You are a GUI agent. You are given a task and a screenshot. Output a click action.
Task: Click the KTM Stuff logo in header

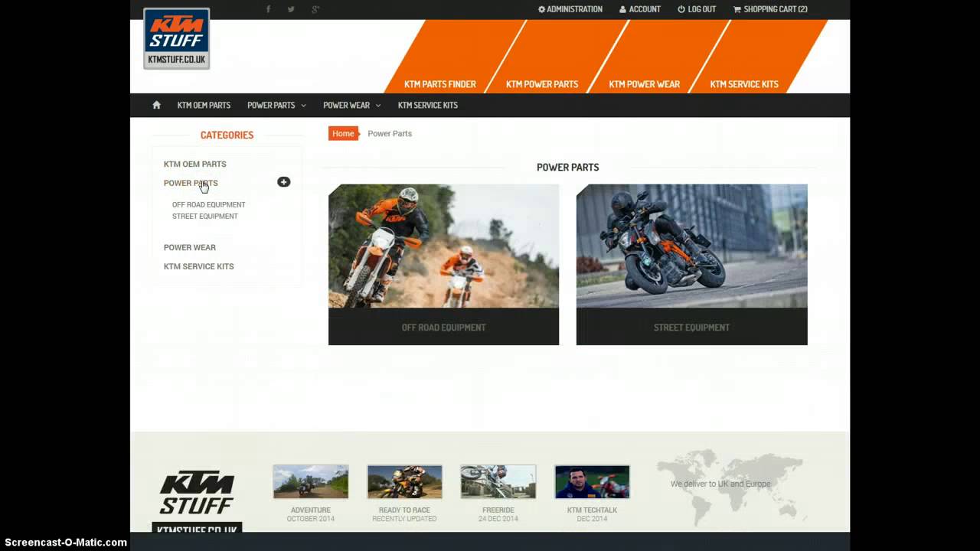click(x=176, y=38)
